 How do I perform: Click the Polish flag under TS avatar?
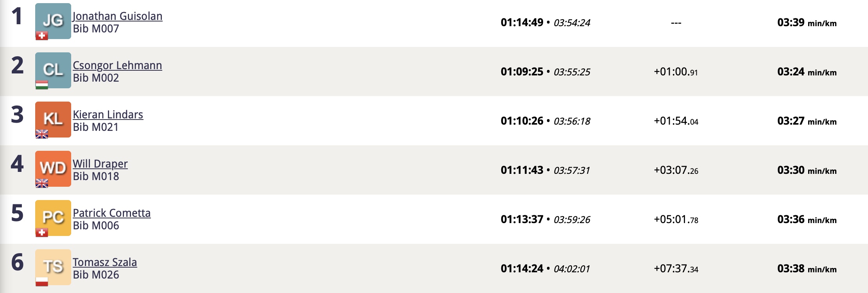tap(42, 282)
